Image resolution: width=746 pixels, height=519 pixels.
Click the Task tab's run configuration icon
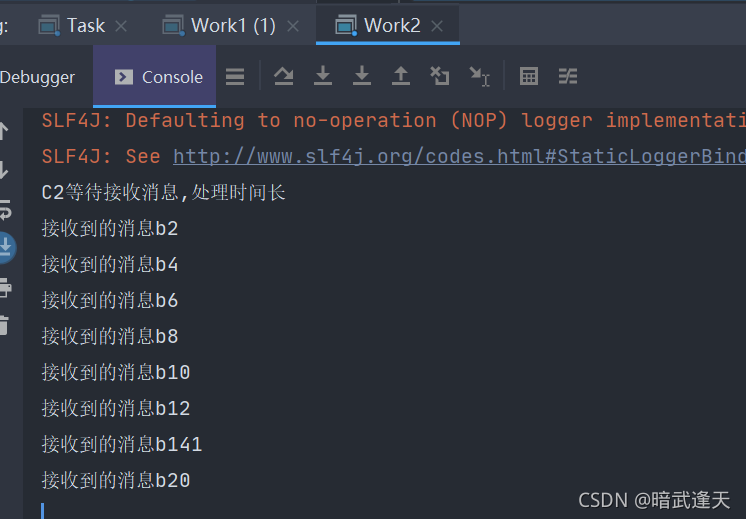pos(49,26)
